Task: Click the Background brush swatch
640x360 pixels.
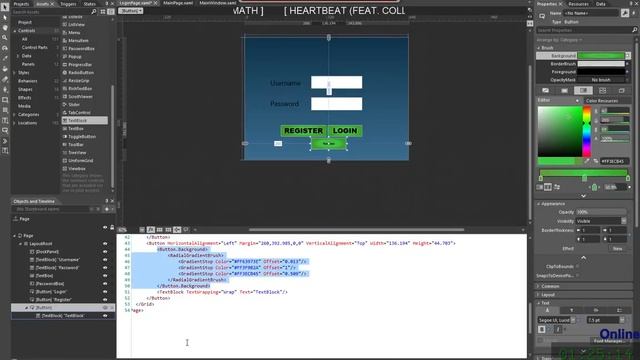Action: 601,56
